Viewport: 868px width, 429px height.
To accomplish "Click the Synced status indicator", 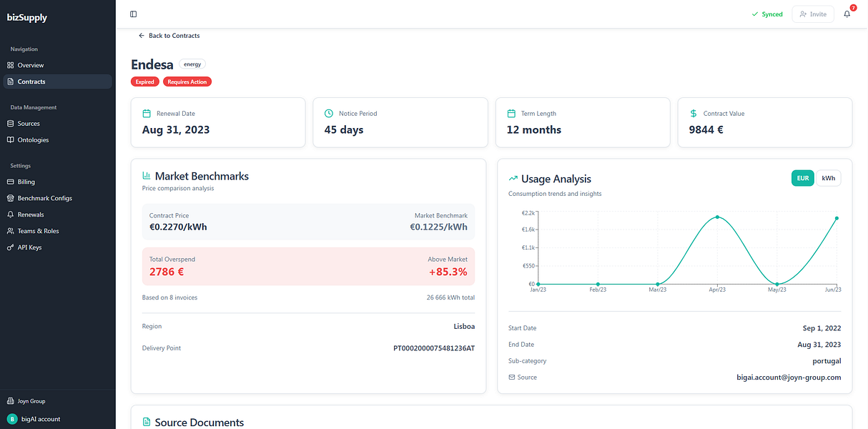I will point(767,14).
